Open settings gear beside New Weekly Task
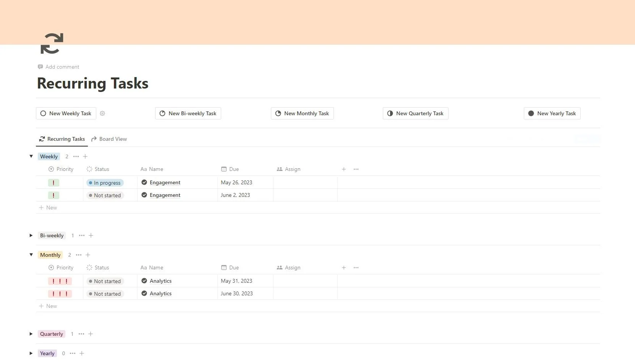The height and width of the screenshot is (364, 635). (x=102, y=113)
